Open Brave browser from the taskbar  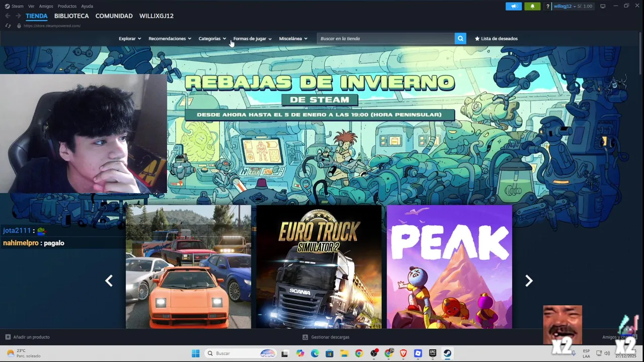[x=403, y=353]
